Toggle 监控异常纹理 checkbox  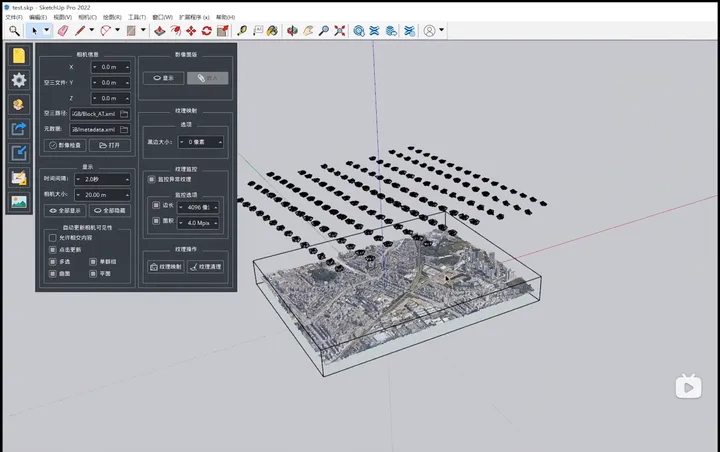(x=151, y=179)
